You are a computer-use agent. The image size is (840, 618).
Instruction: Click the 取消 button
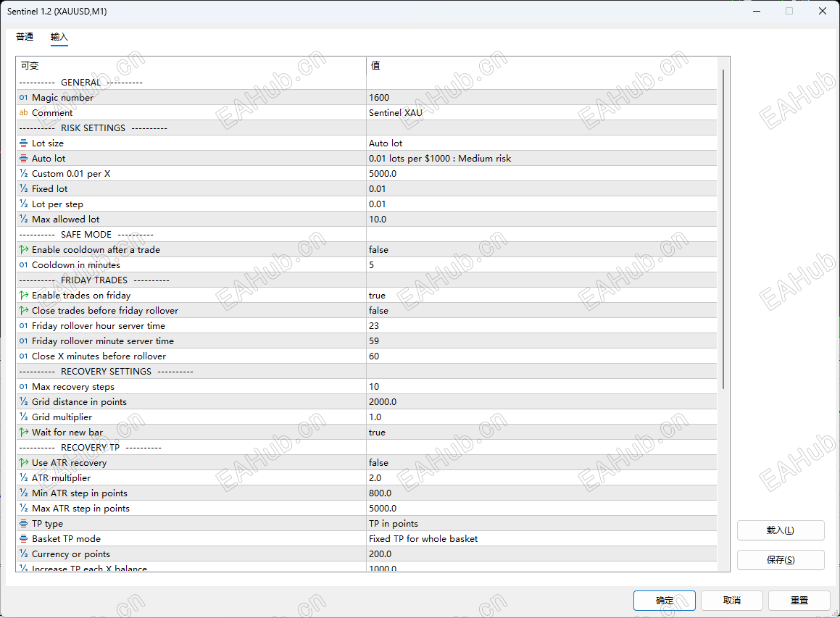point(732,601)
